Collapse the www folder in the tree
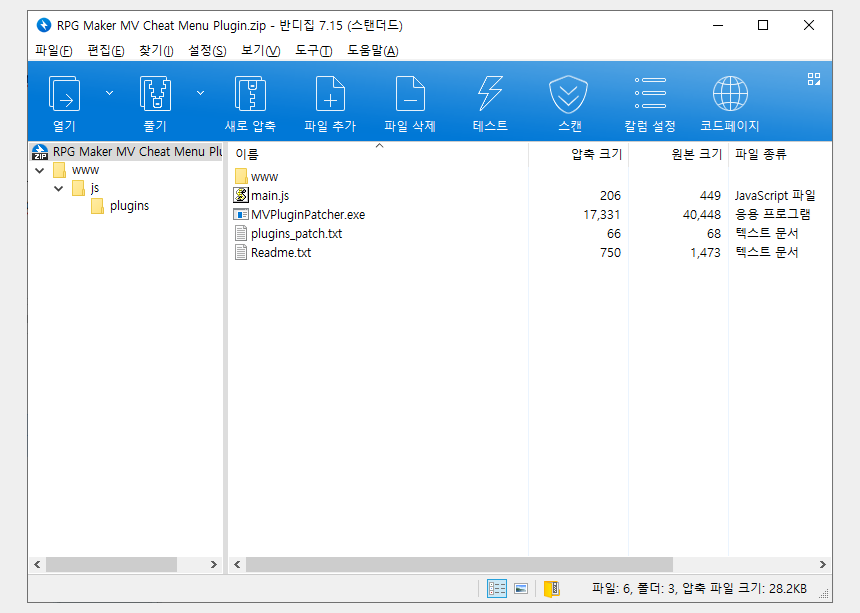 point(39,170)
